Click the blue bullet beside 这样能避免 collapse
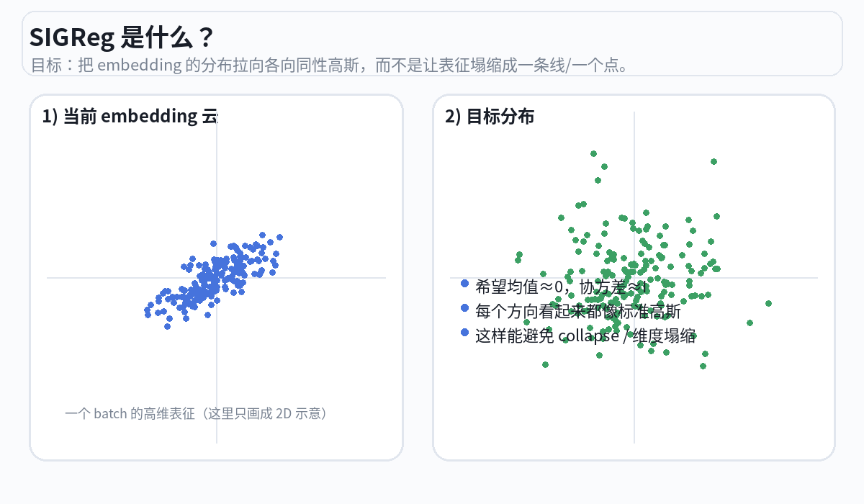The height and width of the screenshot is (504, 864). click(x=464, y=333)
